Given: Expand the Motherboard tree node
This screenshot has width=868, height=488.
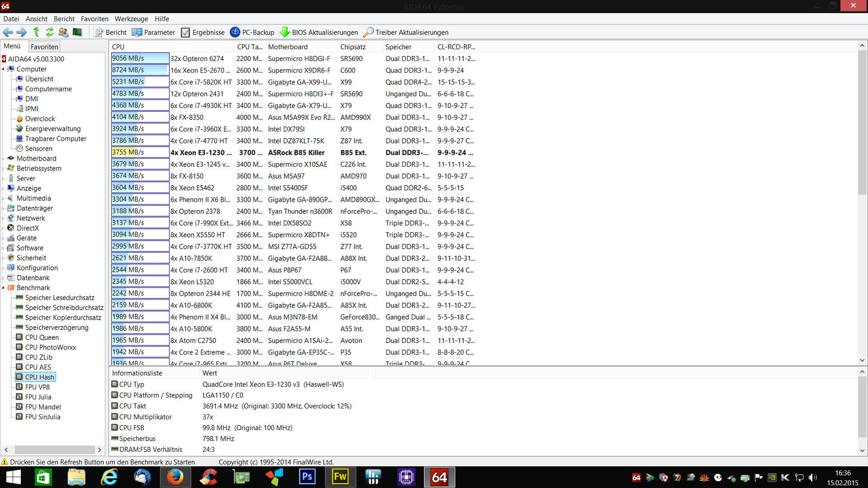Looking at the screenshot, I should click(3, 159).
